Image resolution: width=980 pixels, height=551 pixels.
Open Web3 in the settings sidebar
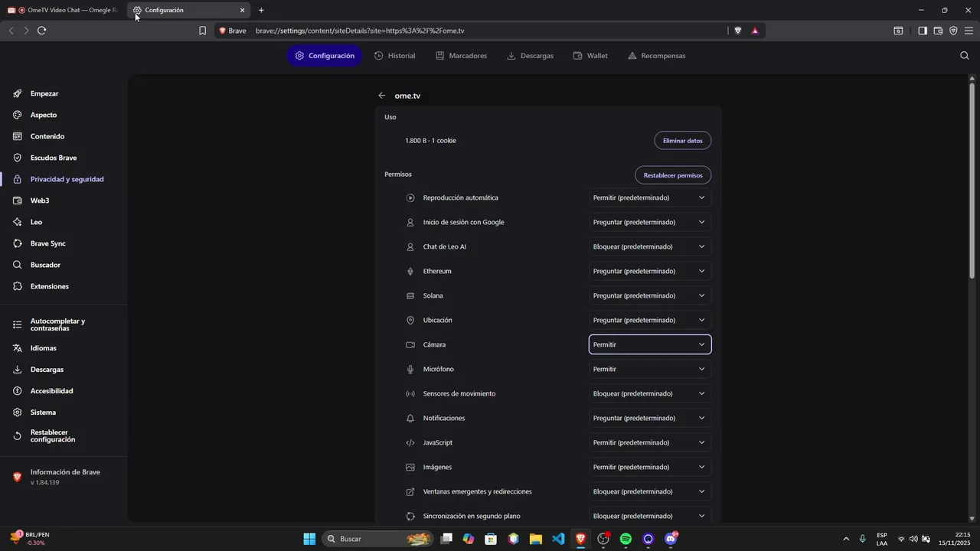pos(40,201)
